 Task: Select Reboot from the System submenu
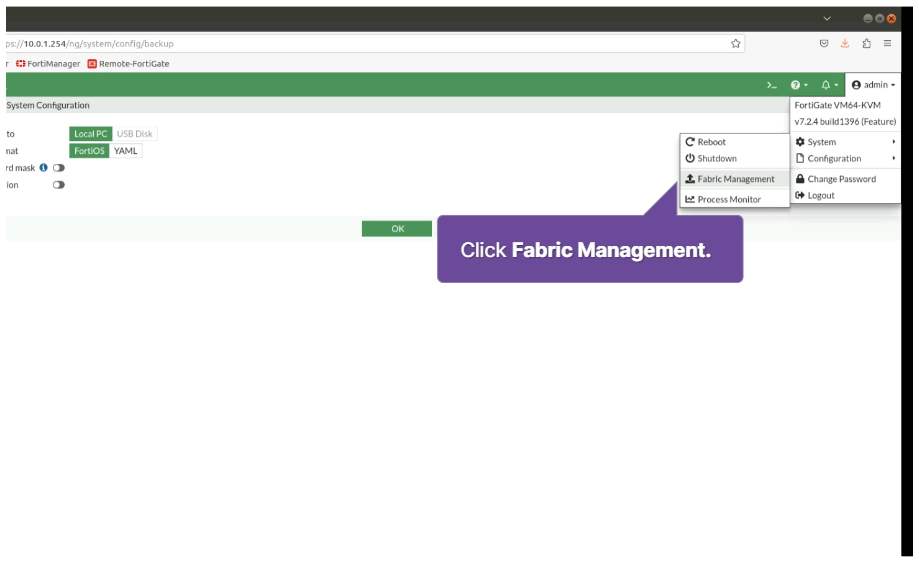coord(734,142)
